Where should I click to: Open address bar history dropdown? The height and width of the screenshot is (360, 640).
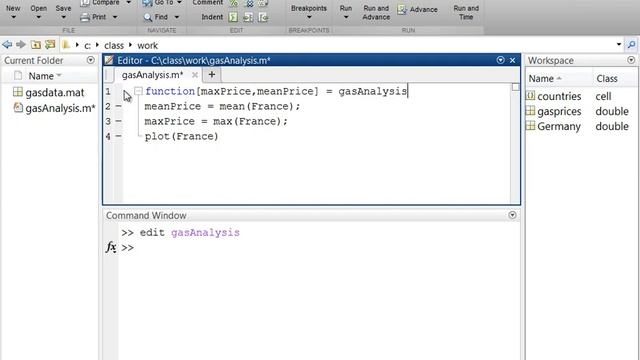pyautogui.click(x=619, y=44)
